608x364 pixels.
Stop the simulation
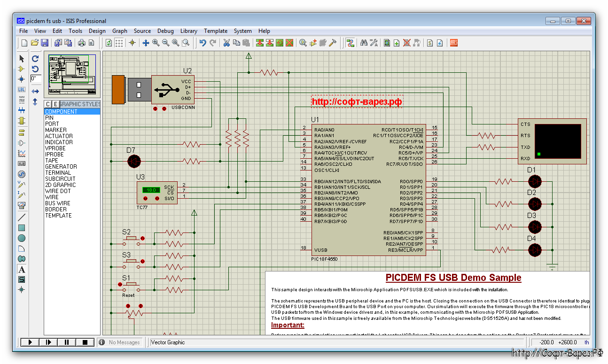point(85,342)
